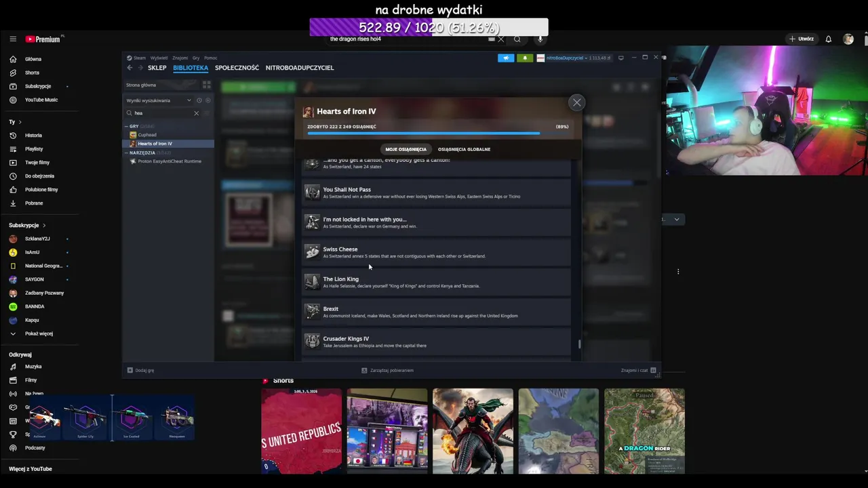
Task: Expand the Ty section chevron
Action: click(x=20, y=122)
